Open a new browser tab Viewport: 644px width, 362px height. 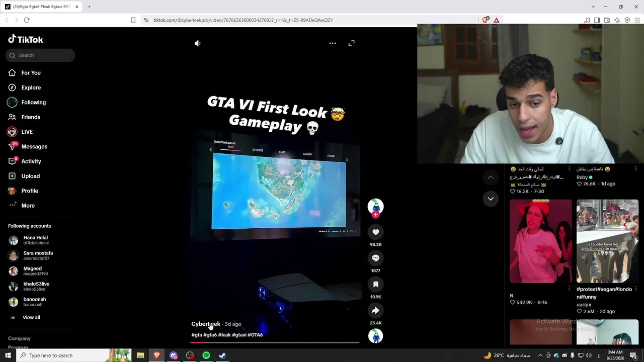click(89, 7)
